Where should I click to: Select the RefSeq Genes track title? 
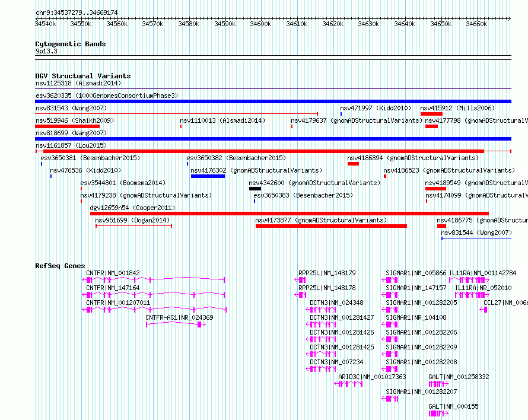point(60,266)
